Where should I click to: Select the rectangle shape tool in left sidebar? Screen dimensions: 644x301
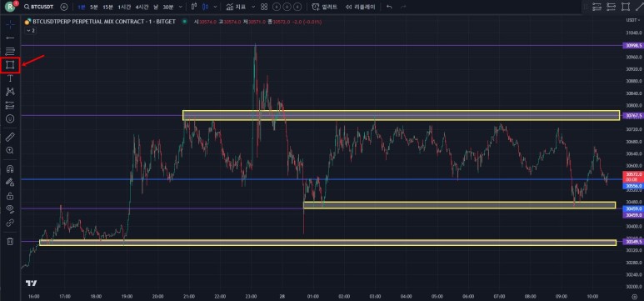pos(10,65)
